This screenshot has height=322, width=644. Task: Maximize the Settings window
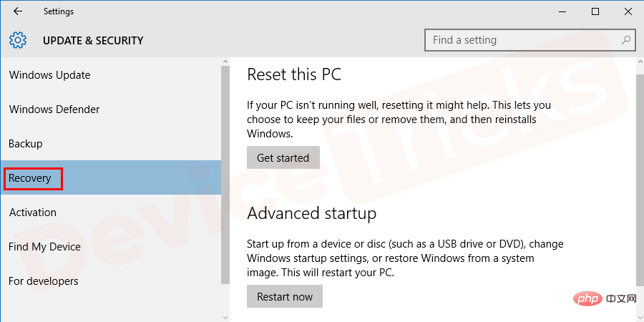(x=595, y=11)
